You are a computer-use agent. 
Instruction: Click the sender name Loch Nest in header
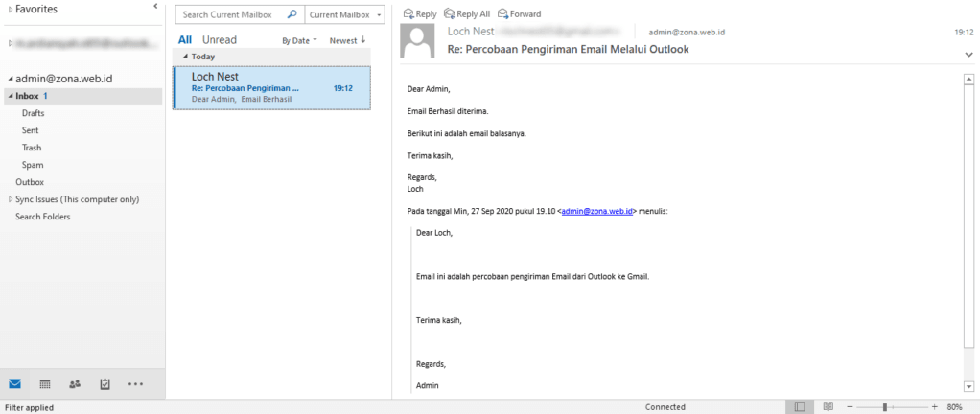[x=471, y=31]
